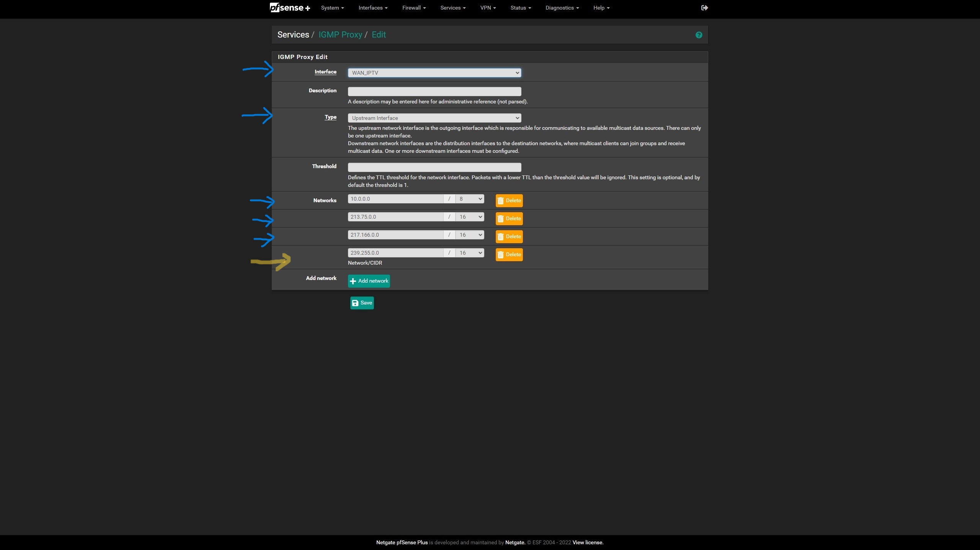
Task: Open the Interface WAN_IPTV dropdown
Action: (434, 73)
